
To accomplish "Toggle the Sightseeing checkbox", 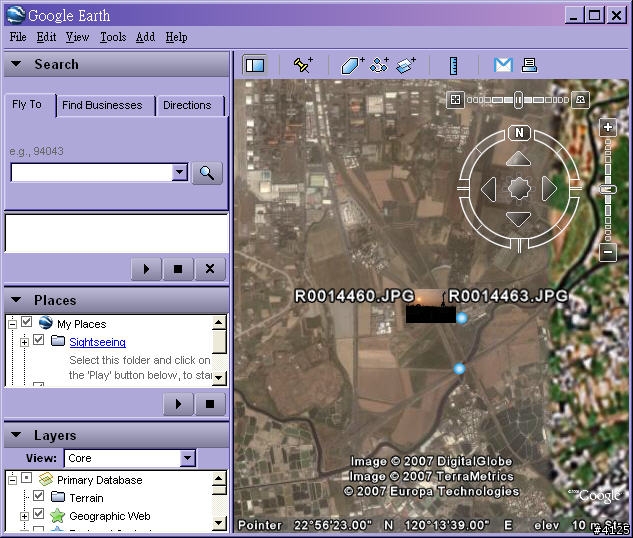I will 39,340.
